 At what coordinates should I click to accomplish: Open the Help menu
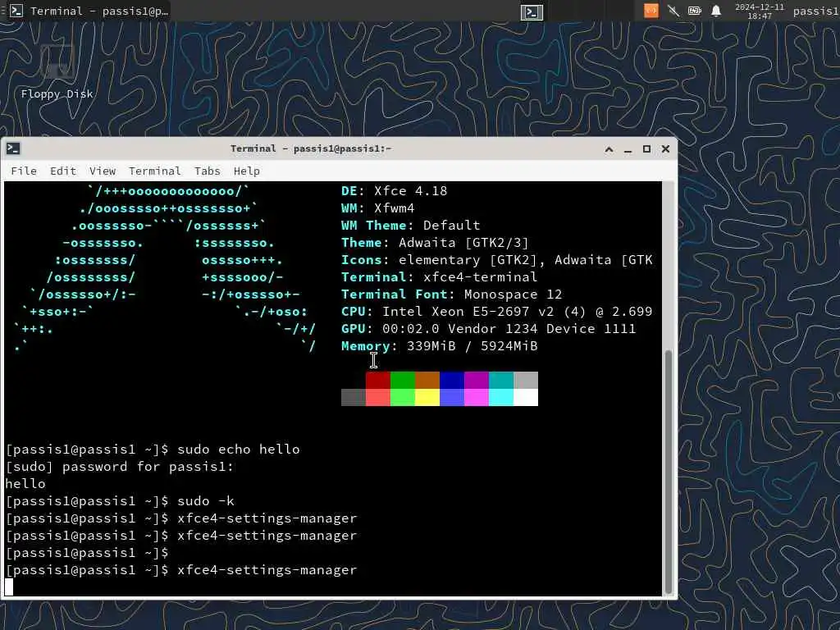click(246, 171)
